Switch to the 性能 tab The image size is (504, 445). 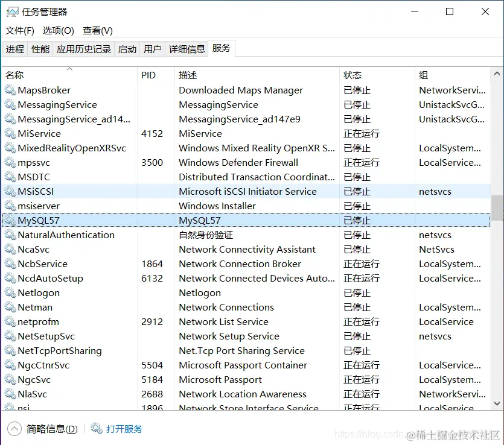(40, 49)
